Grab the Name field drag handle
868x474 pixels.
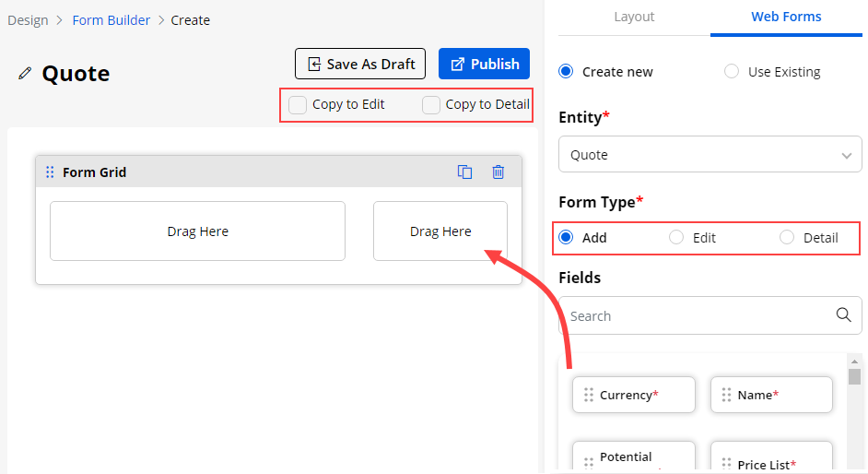727,395
